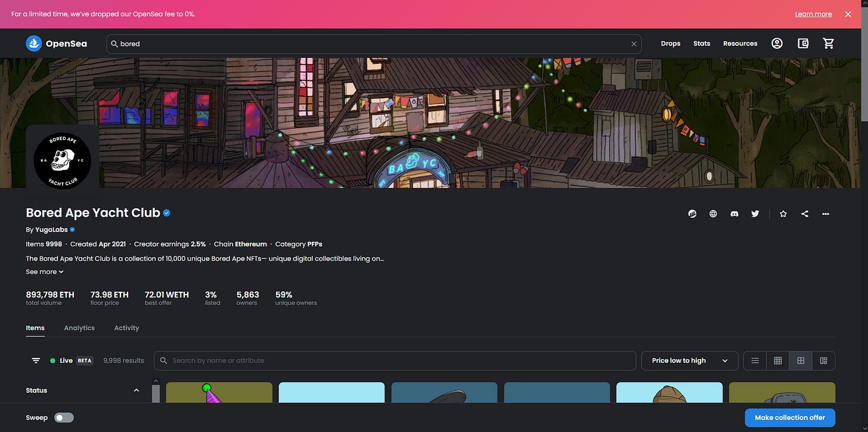Open the more options ellipsis icon
Viewport: 868px width, 432px height.
826,214
